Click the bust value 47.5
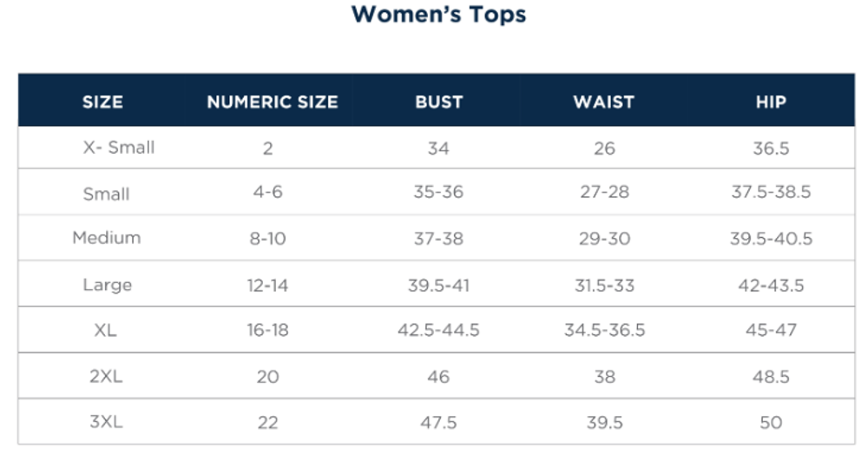This screenshot has height=455, width=868. click(438, 423)
